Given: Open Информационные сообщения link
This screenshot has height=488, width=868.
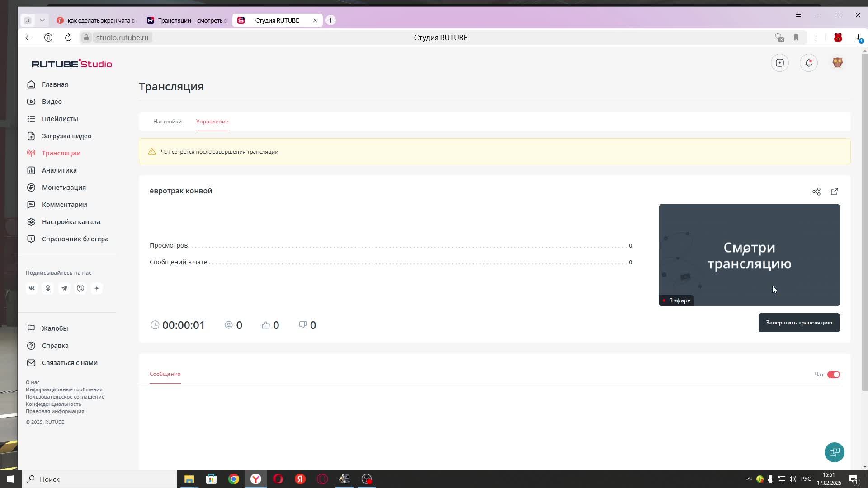Looking at the screenshot, I should tap(64, 389).
